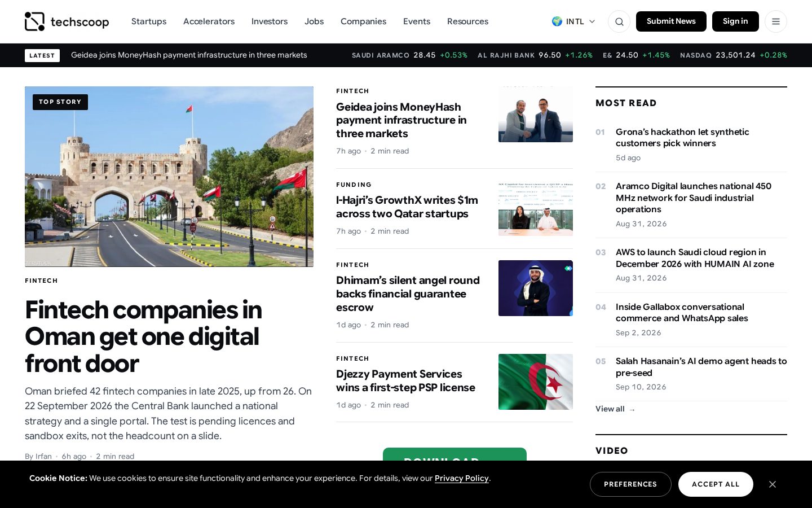This screenshot has height=508, width=812.
Task: Click the FUNDING category label
Action: pos(354,185)
